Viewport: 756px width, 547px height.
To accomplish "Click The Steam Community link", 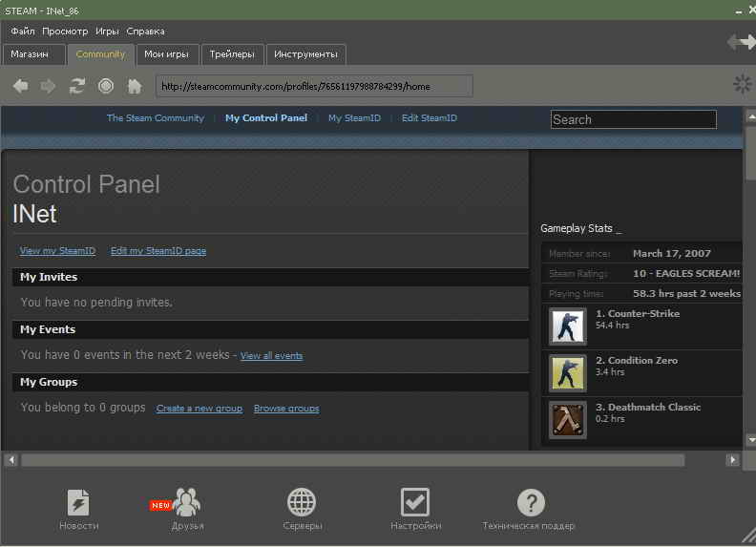I will pos(156,118).
